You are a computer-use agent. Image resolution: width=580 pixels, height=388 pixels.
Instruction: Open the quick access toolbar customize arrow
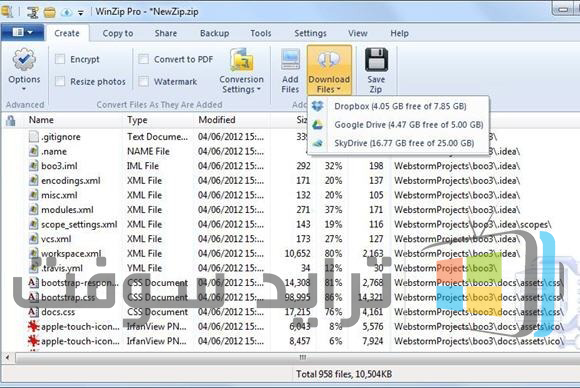pos(80,13)
